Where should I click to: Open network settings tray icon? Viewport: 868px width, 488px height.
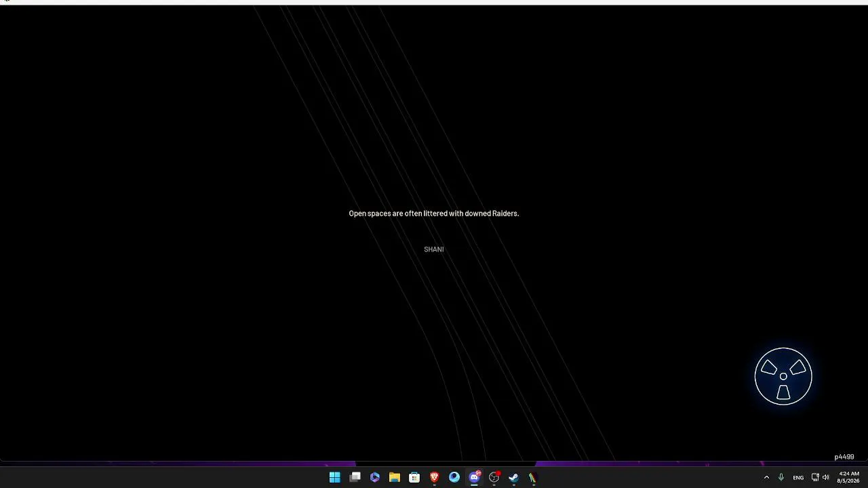815,477
